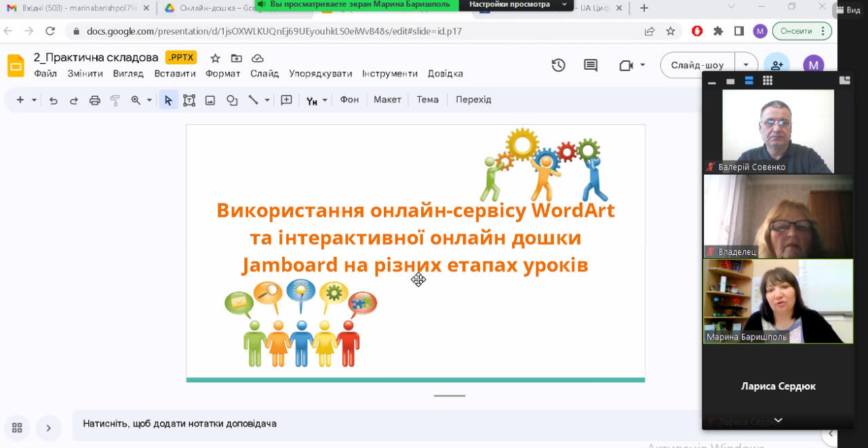868x448 pixels.
Task: Close the Gmail Вхідні tab
Action: click(x=146, y=8)
